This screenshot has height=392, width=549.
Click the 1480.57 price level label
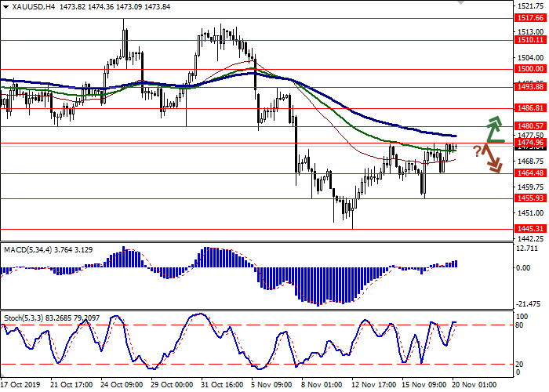(x=526, y=125)
